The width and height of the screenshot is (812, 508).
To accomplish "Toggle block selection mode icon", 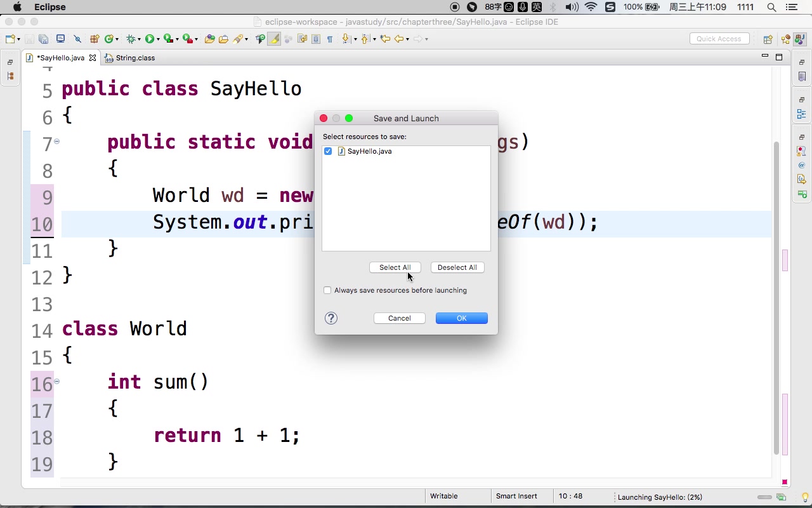I will point(316,39).
